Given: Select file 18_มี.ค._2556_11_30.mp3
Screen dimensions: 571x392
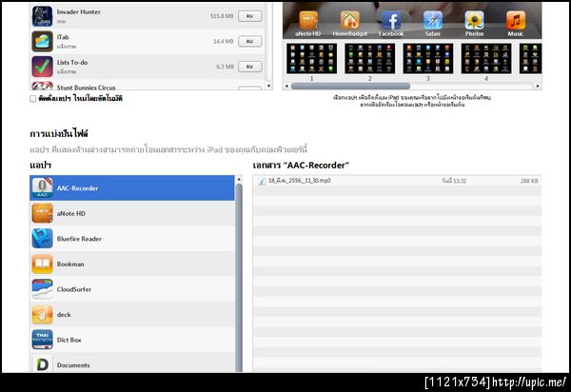Looking at the screenshot, I should [397, 181].
